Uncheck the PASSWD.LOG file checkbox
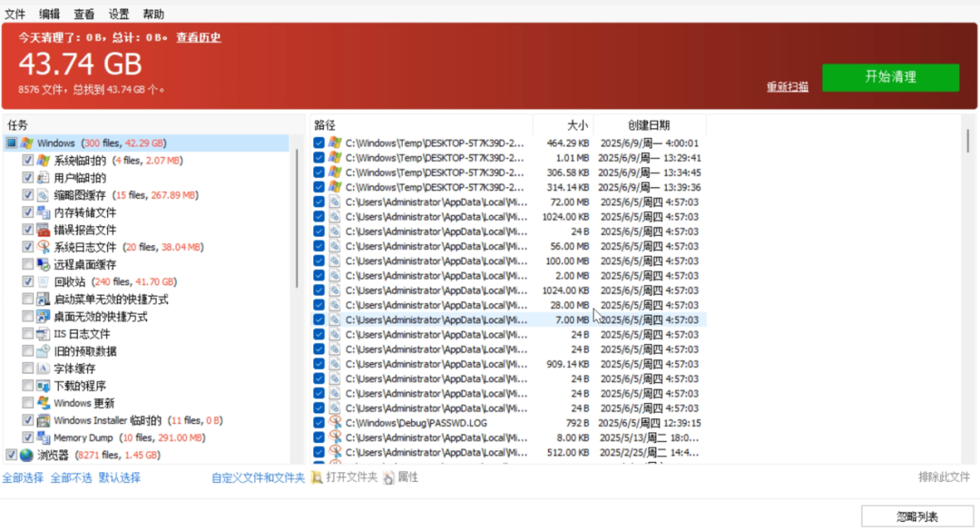Screen dimensions: 980x531 318,423
